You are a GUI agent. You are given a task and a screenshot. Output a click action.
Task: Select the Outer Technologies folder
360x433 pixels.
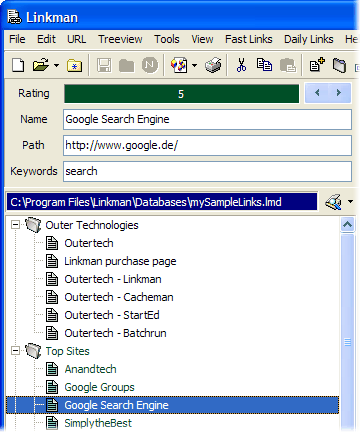point(92,225)
